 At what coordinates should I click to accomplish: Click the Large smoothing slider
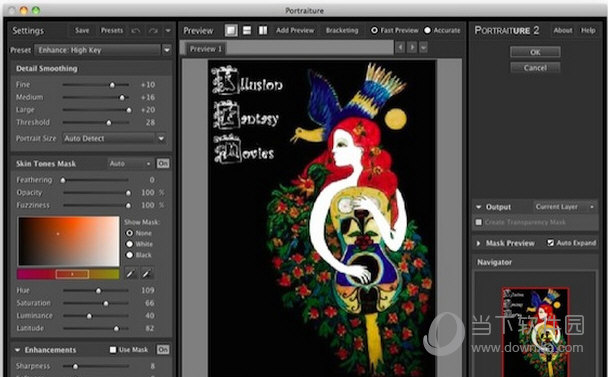[x=96, y=110]
